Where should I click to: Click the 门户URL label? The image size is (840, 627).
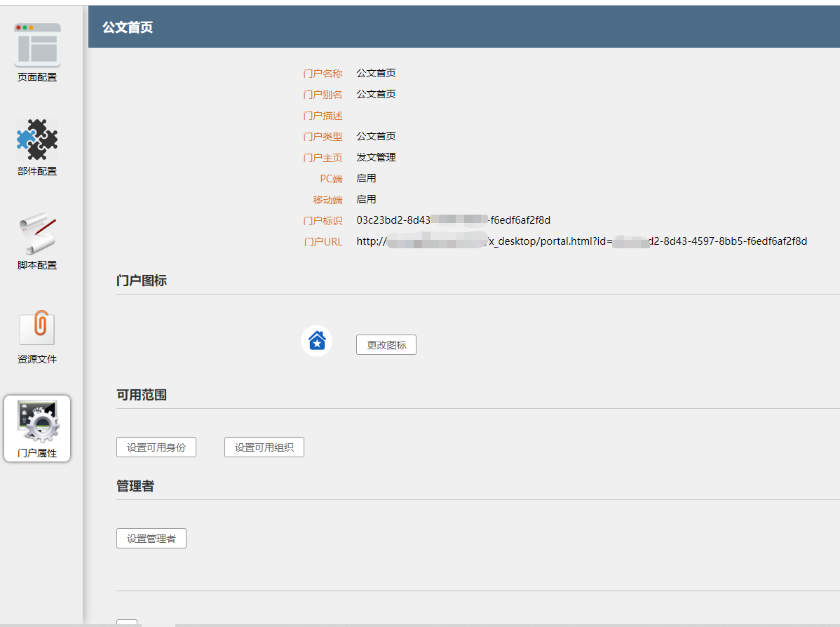pyautogui.click(x=323, y=242)
